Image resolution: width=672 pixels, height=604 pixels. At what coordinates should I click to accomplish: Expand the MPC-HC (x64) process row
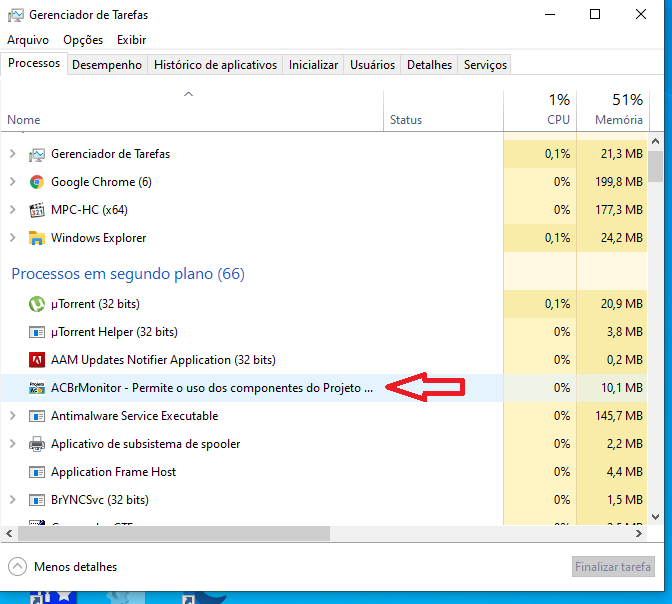tap(13, 210)
